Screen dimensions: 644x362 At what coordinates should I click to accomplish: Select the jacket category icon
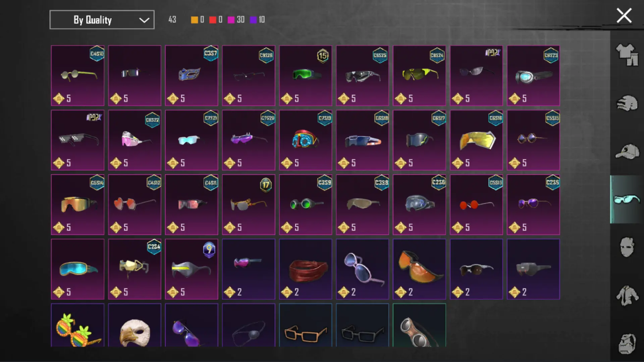pos(627,296)
